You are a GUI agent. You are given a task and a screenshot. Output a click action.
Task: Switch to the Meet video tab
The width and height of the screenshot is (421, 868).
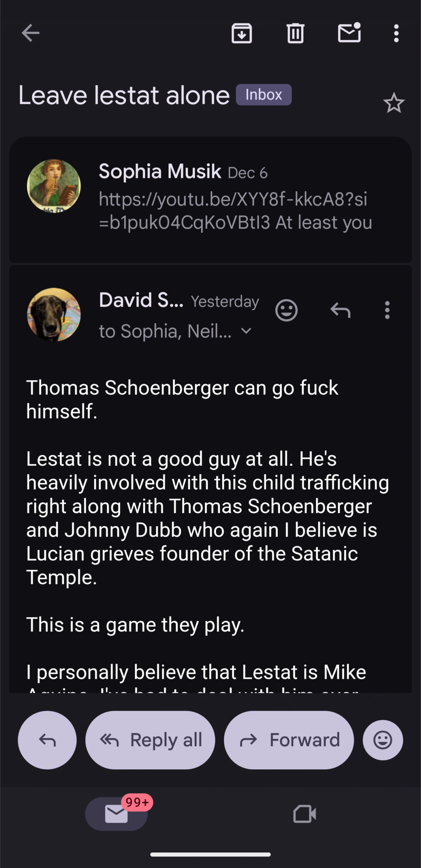(304, 814)
